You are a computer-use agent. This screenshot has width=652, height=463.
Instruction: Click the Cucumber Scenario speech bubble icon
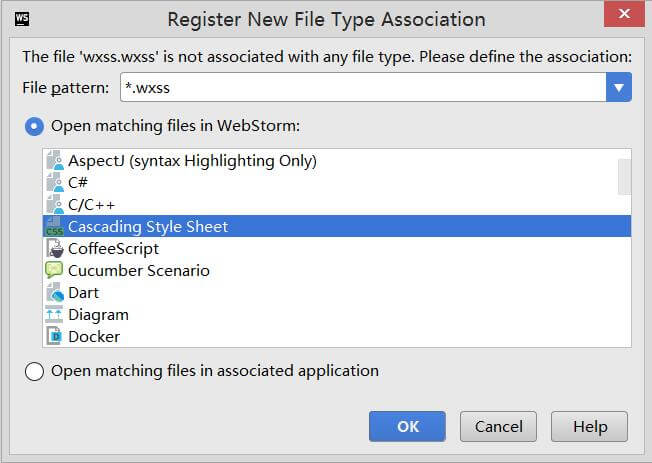click(x=54, y=271)
